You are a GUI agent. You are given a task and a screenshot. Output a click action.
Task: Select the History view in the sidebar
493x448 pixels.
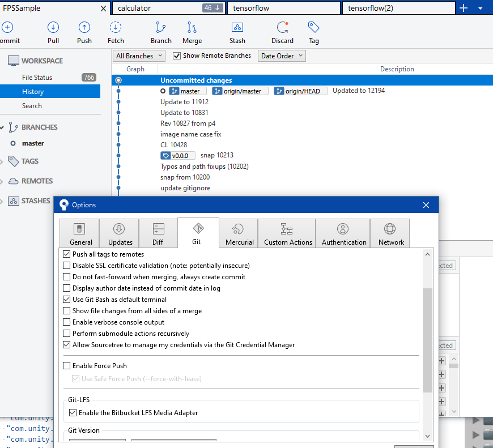(50, 91)
